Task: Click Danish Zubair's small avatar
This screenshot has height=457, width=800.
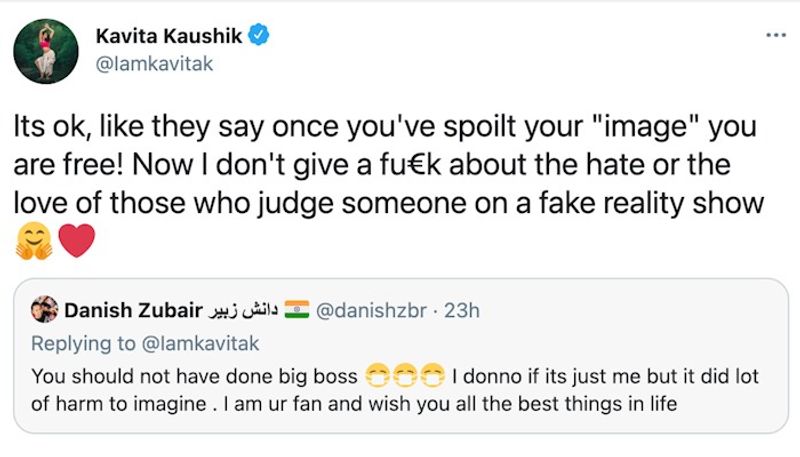Action: (x=44, y=310)
